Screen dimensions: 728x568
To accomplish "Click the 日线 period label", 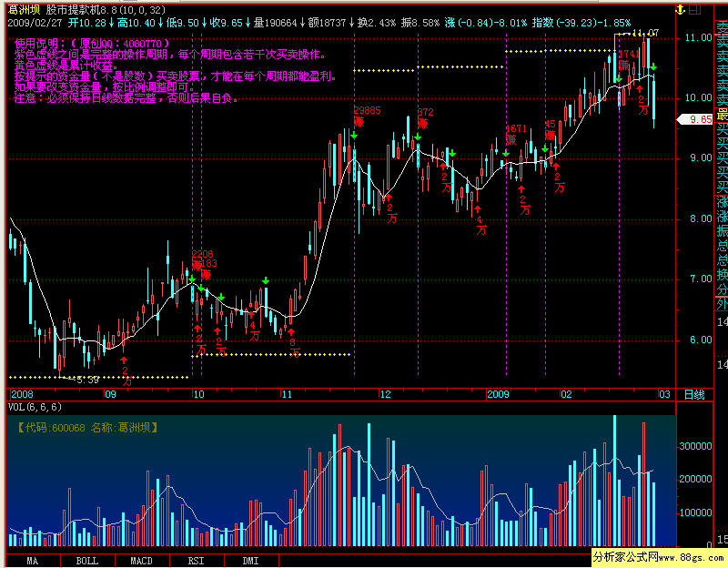I will coord(694,394).
